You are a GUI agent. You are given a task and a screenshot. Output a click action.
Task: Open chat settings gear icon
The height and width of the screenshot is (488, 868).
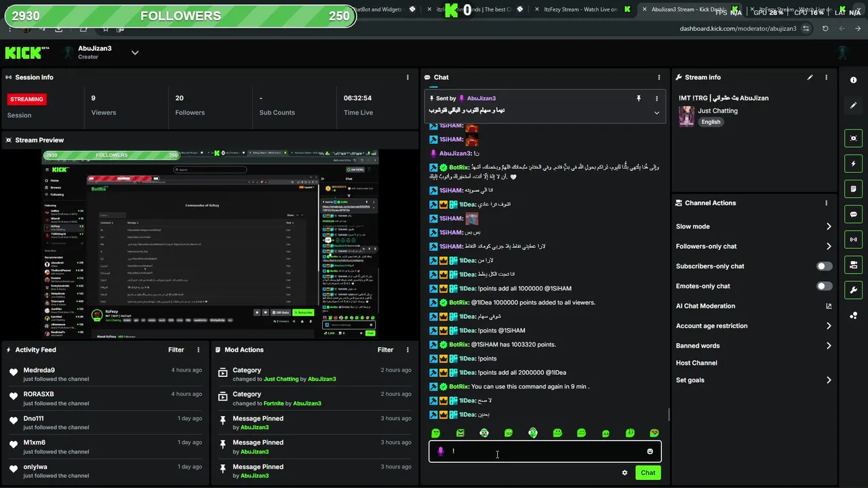click(x=625, y=473)
